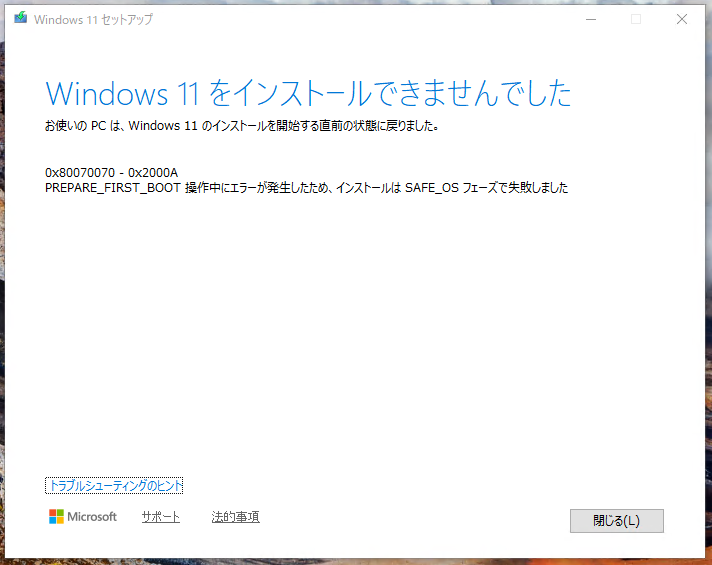The image size is (712, 565).
Task: Click the お使いの PC は restored-state message
Action: [x=242, y=126]
